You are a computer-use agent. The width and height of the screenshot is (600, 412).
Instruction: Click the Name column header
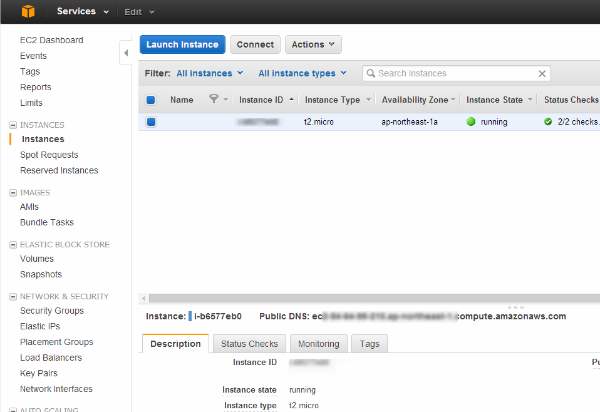pyautogui.click(x=181, y=100)
